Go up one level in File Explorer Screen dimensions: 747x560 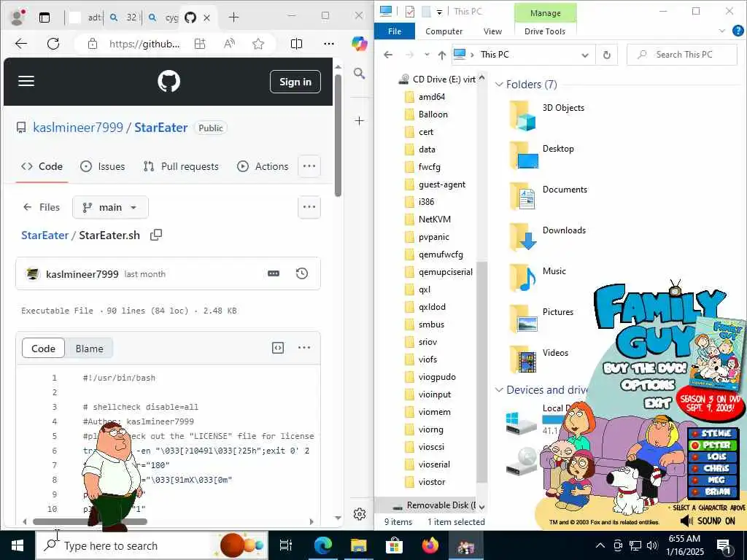click(441, 55)
